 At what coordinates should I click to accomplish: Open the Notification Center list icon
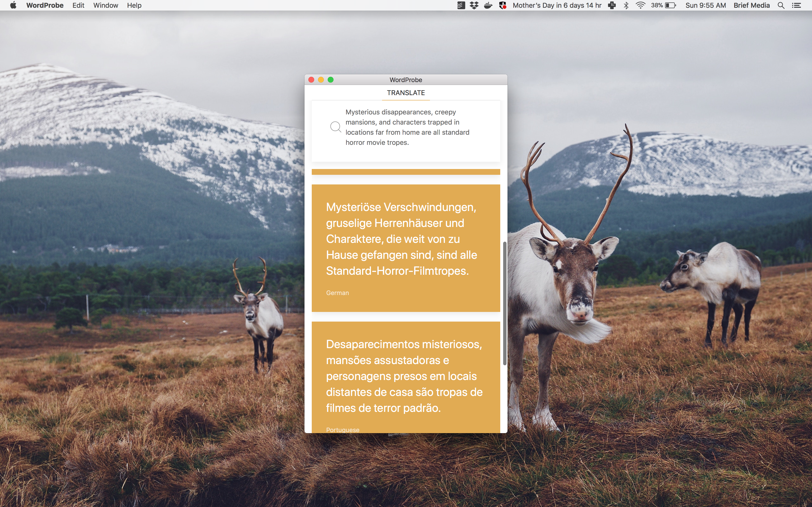pos(797,5)
